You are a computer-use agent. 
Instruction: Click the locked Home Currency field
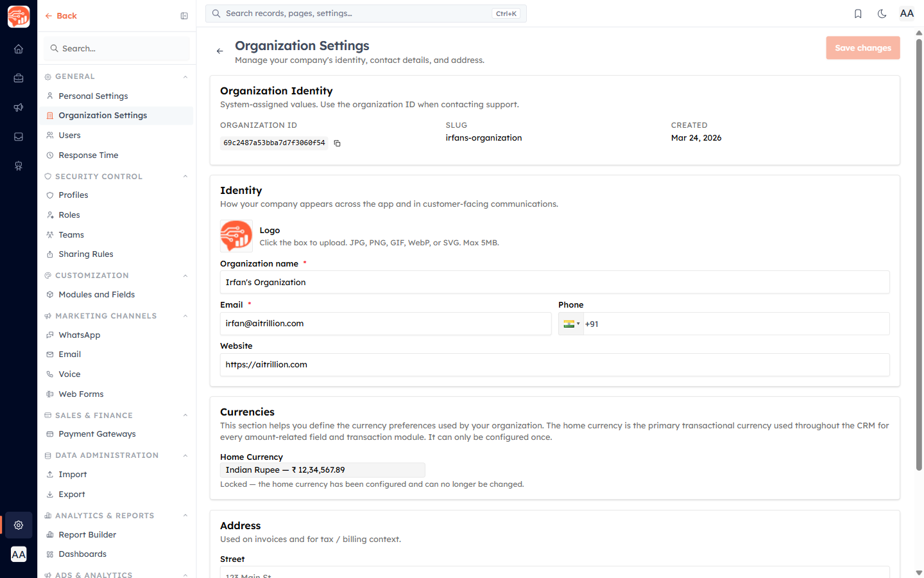[x=323, y=470]
